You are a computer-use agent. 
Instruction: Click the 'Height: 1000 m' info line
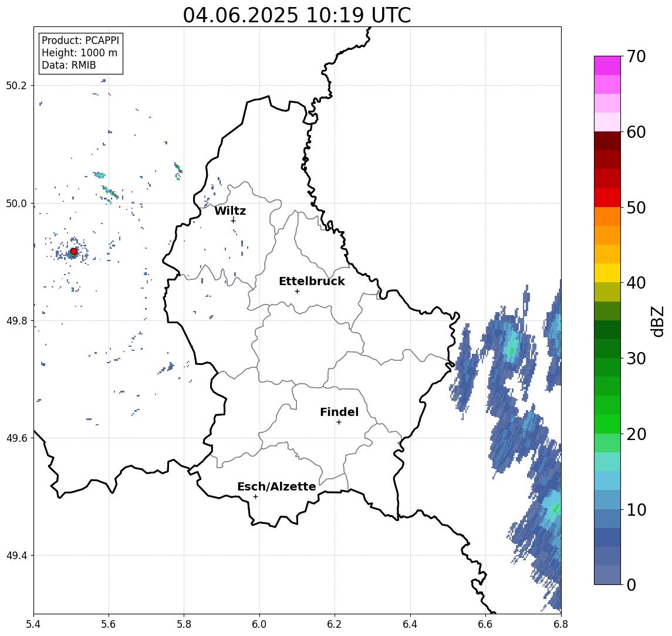(79, 53)
